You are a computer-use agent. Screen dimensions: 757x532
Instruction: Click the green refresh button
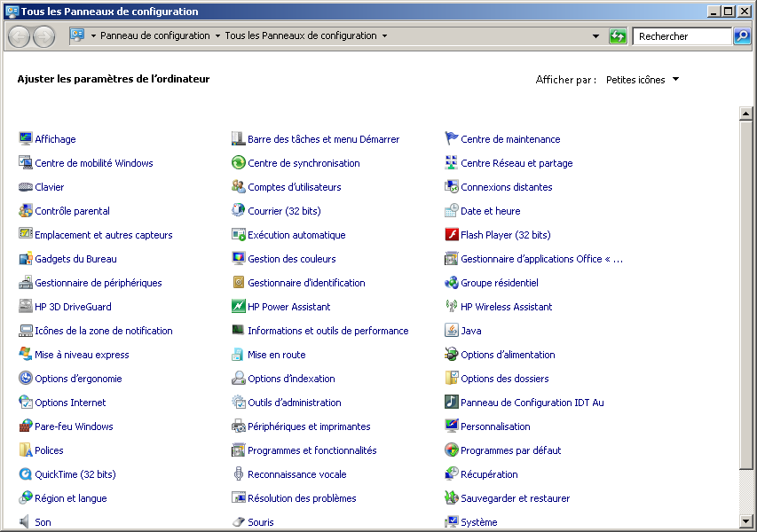coord(618,36)
